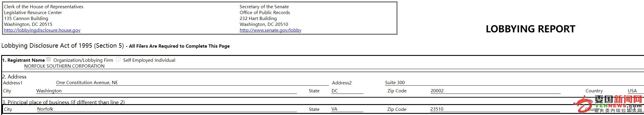Select the Suite 300 Address2 field
Image resolution: width=644 pixels, height=115 pixels.
[x=514, y=83]
